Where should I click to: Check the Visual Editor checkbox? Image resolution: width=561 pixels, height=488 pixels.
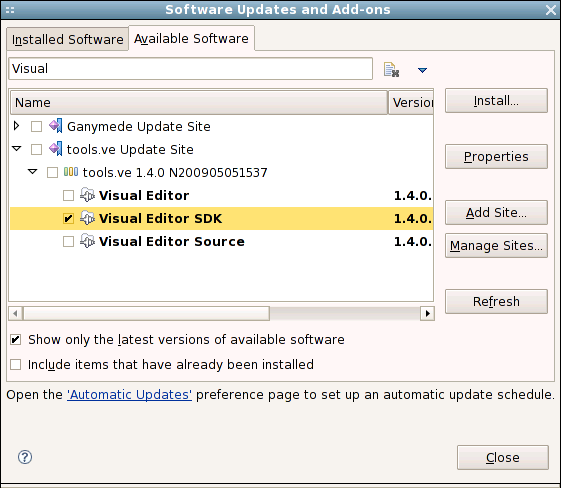click(68, 196)
